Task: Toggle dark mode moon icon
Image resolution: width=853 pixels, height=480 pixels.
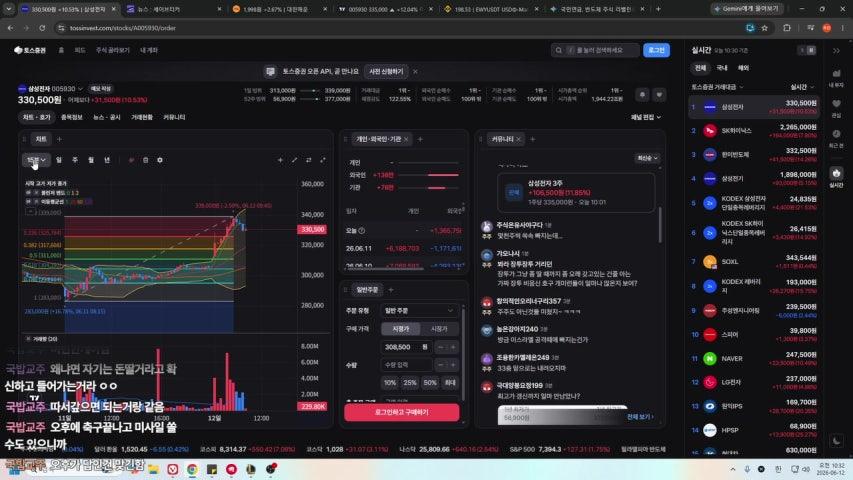Action: (x=836, y=441)
